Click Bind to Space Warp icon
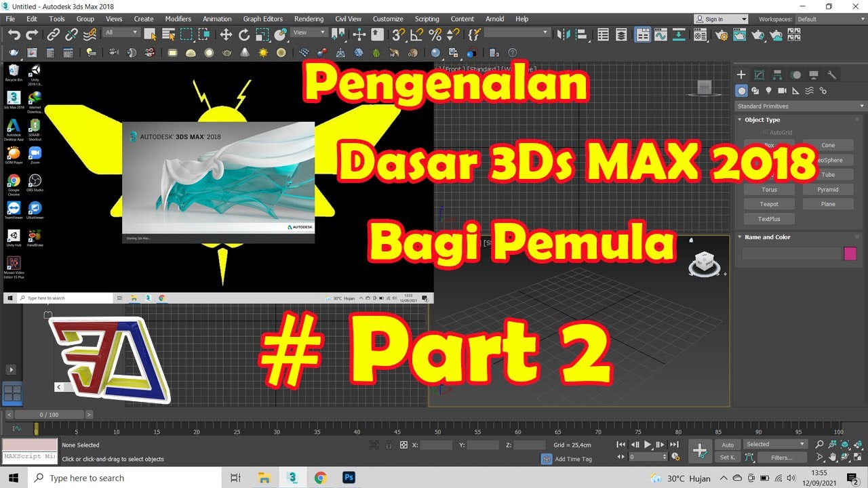The height and width of the screenshot is (488, 868). pos(90,34)
